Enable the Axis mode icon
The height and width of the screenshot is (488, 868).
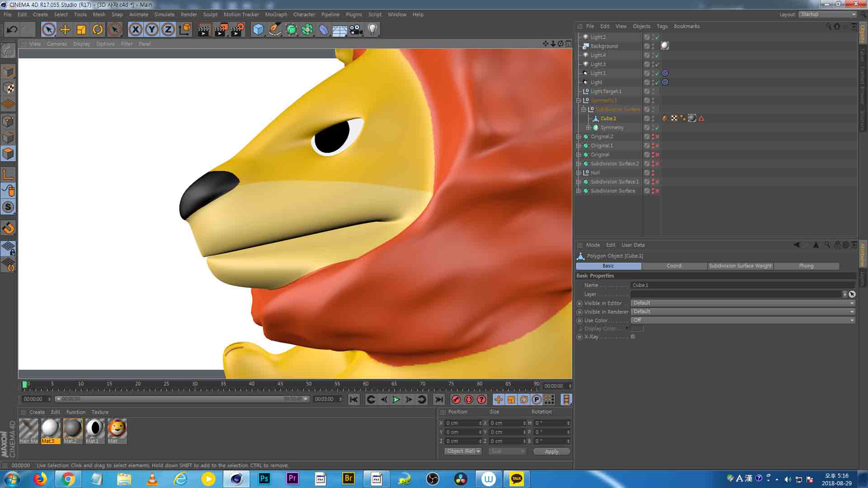8,174
